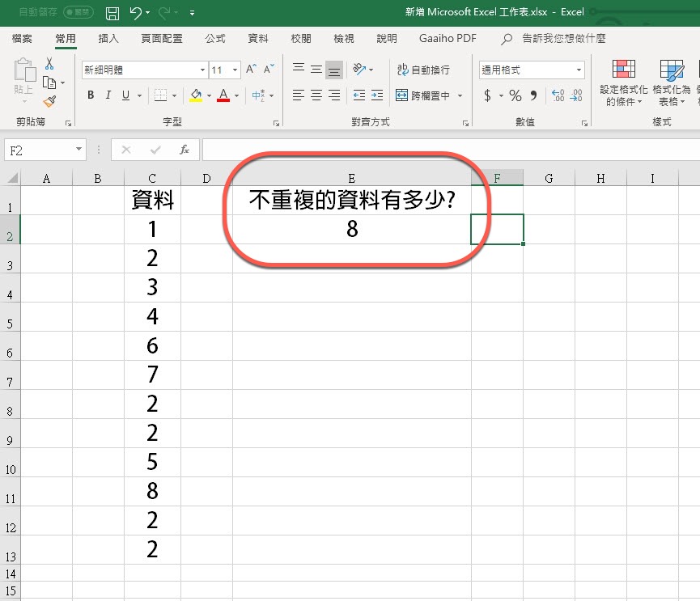This screenshot has width=700, height=601.
Task: Select column C header
Action: (x=152, y=178)
